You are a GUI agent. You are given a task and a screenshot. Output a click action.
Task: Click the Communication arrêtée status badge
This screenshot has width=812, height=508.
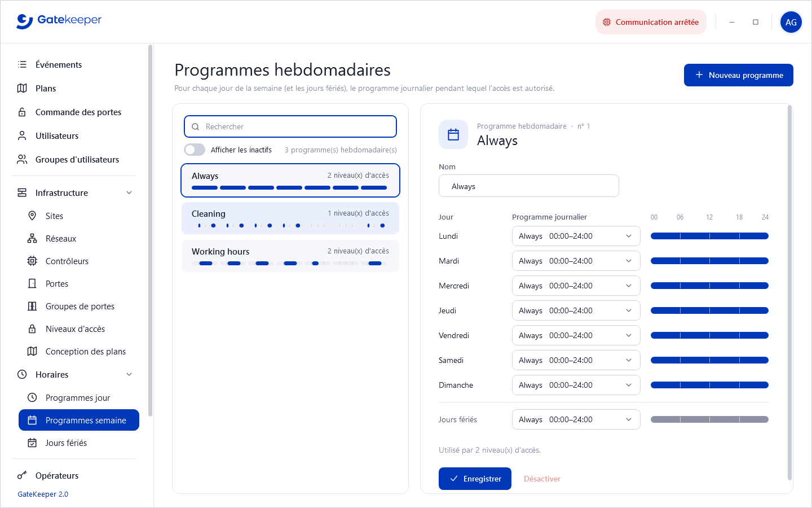[651, 22]
